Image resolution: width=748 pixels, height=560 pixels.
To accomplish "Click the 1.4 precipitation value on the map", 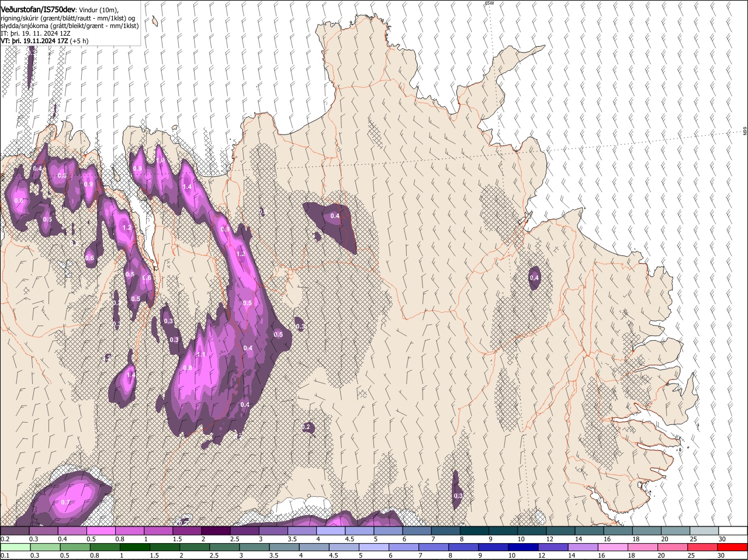I will coord(188,187).
